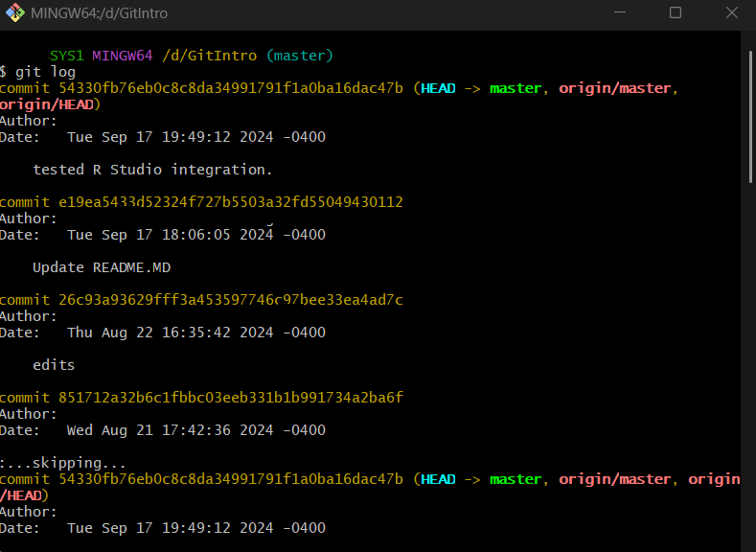Click the date Tue Sep 17 19:49:12 near top
Viewport: 756px width, 552px height.
coord(196,137)
